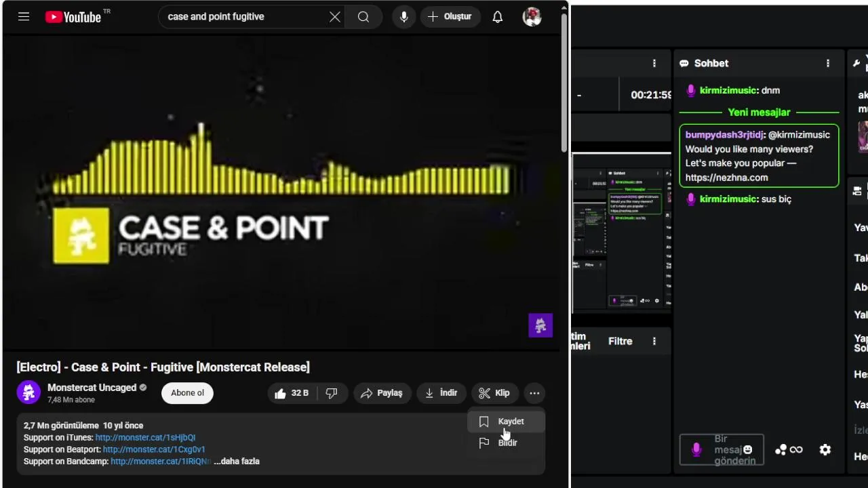Open the Sohbet panel three-dot options
Screen dimensions: 868x488
[828, 63]
